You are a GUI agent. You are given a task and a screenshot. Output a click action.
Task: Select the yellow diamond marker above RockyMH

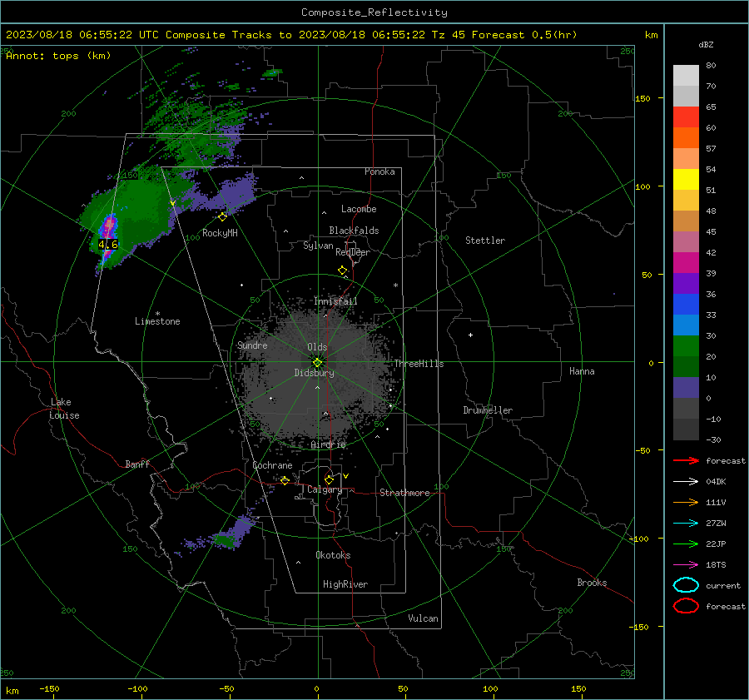222,217
